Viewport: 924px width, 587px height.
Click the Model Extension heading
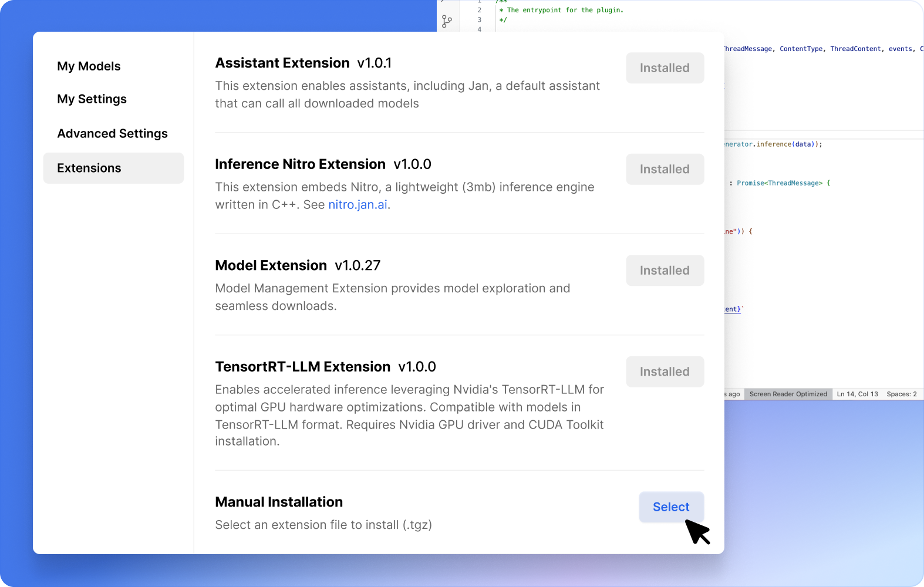pos(271,266)
